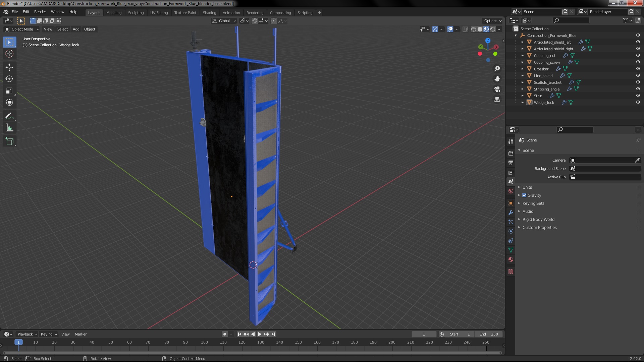This screenshot has width=644, height=362.
Task: Open the Physics properties tab
Action: pos(511,231)
